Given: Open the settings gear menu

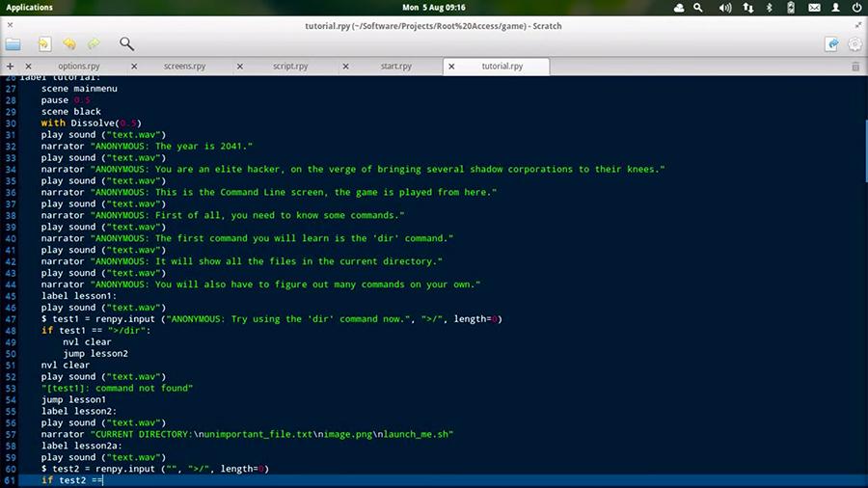Looking at the screenshot, I should tap(854, 43).
